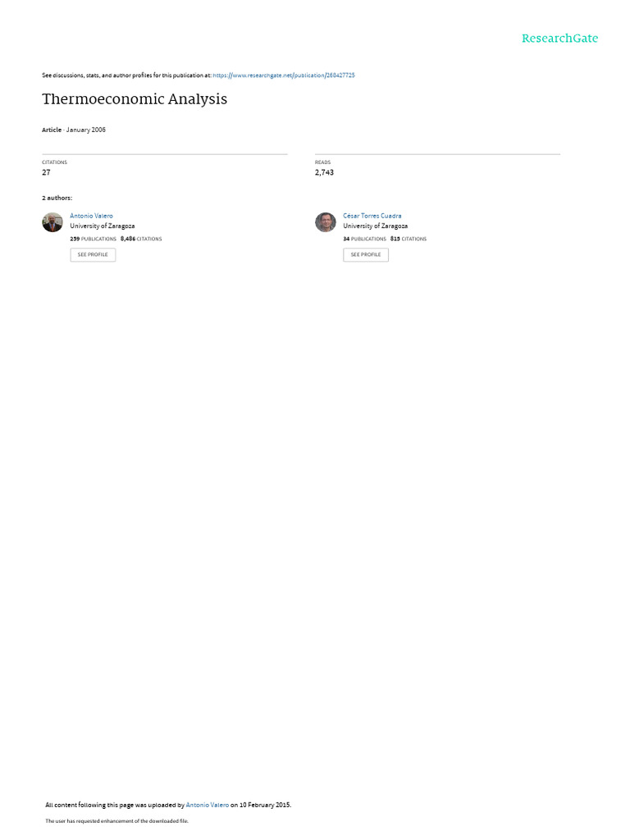630x840 pixels.
Task: Click the citations count 27
Action: point(46,172)
